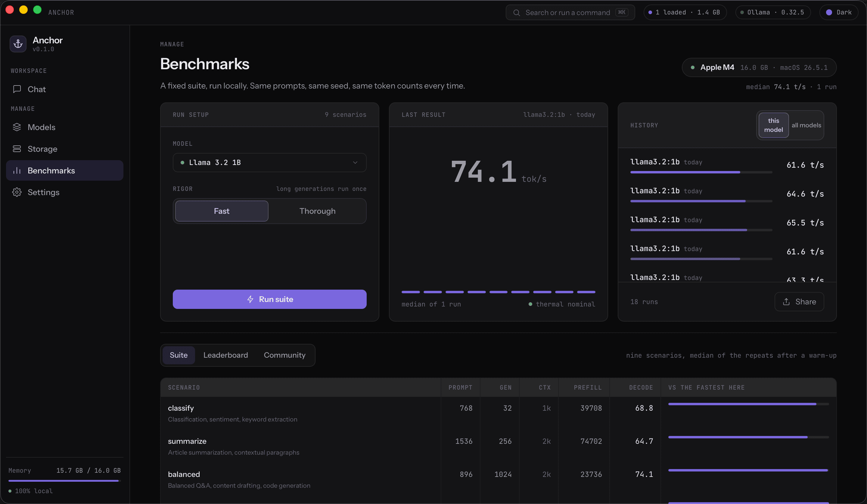This screenshot has height=504, width=867.
Task: Click the lightning bolt on Run suite
Action: coord(250,299)
